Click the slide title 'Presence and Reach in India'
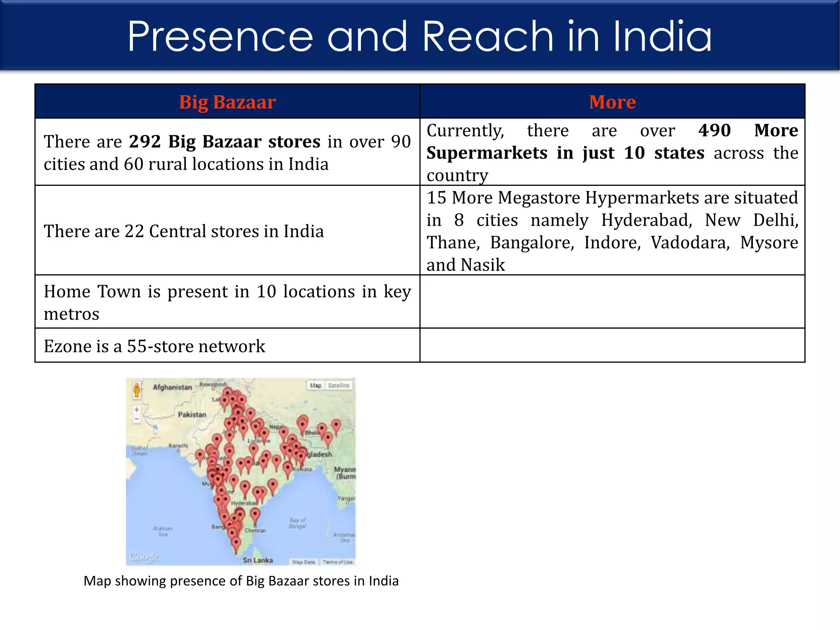 click(420, 36)
